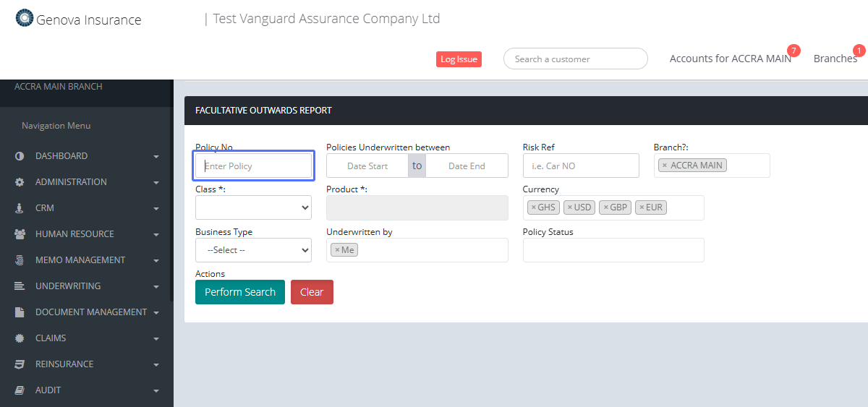
Task: Click the Genova Insurance logo
Action: [x=25, y=19]
